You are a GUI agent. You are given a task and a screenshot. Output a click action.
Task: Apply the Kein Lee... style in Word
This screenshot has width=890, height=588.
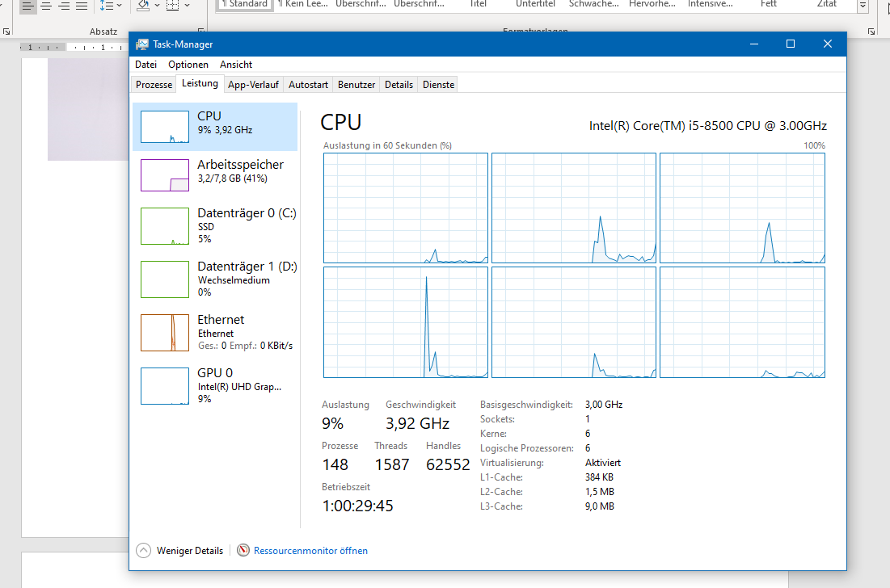coord(302,5)
